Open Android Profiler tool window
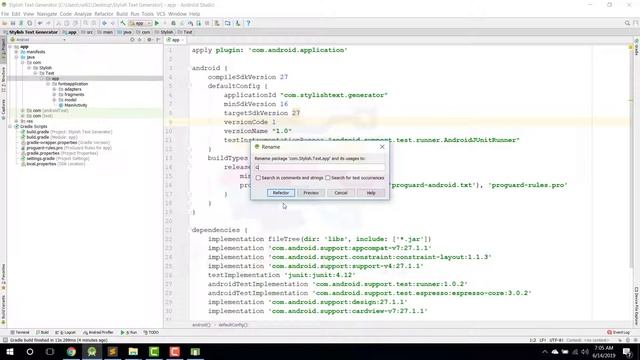 tap(98, 333)
